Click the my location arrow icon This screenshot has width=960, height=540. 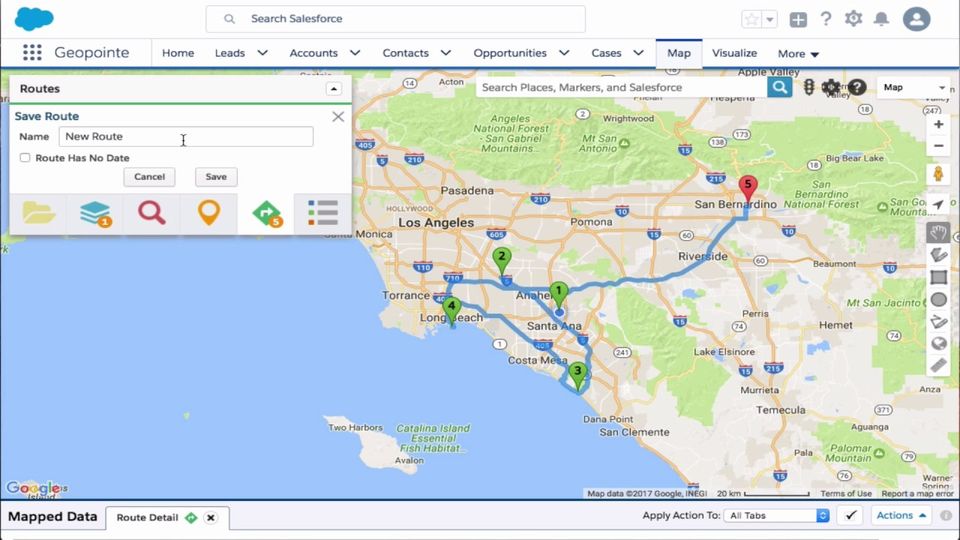938,205
